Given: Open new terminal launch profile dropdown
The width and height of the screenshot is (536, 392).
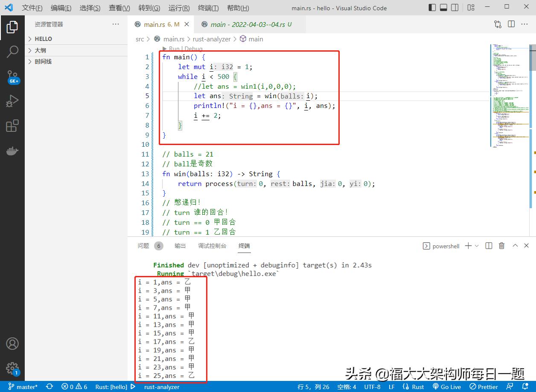Looking at the screenshot, I should pyautogui.click(x=477, y=246).
